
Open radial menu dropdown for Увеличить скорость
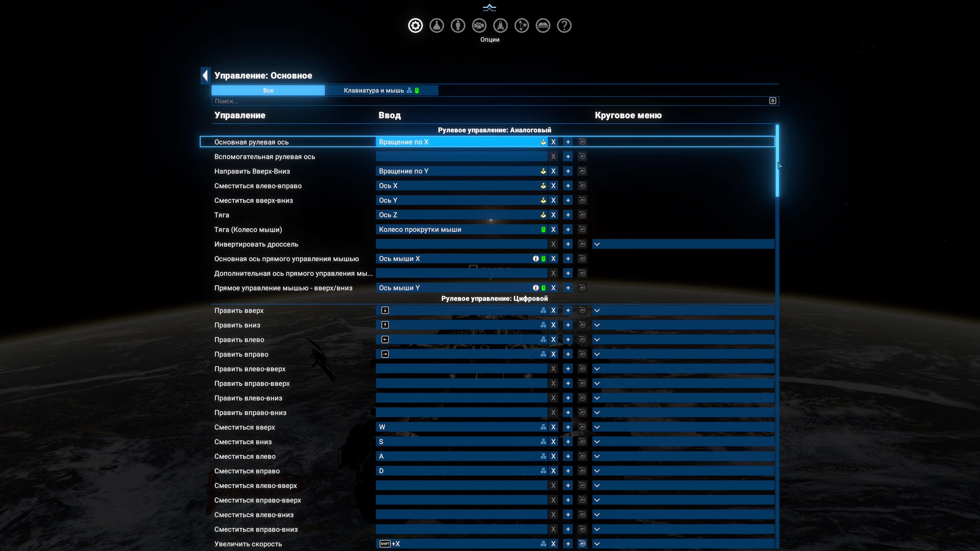pyautogui.click(x=683, y=544)
